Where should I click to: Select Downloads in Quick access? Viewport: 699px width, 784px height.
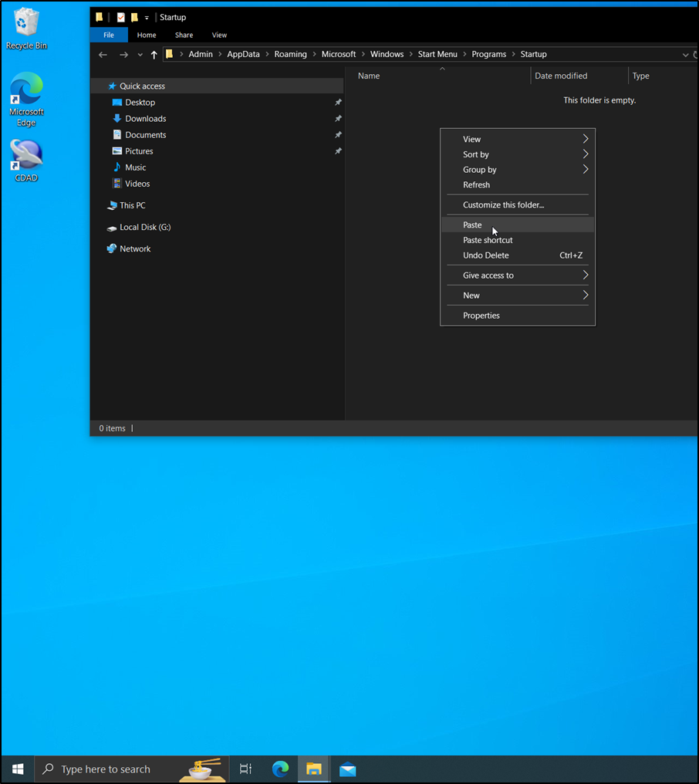pos(145,119)
